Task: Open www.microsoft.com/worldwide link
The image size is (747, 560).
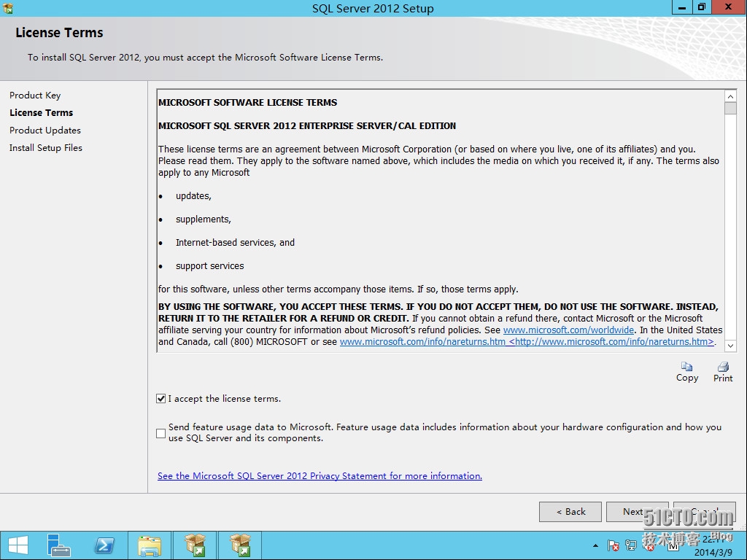Action: click(568, 330)
